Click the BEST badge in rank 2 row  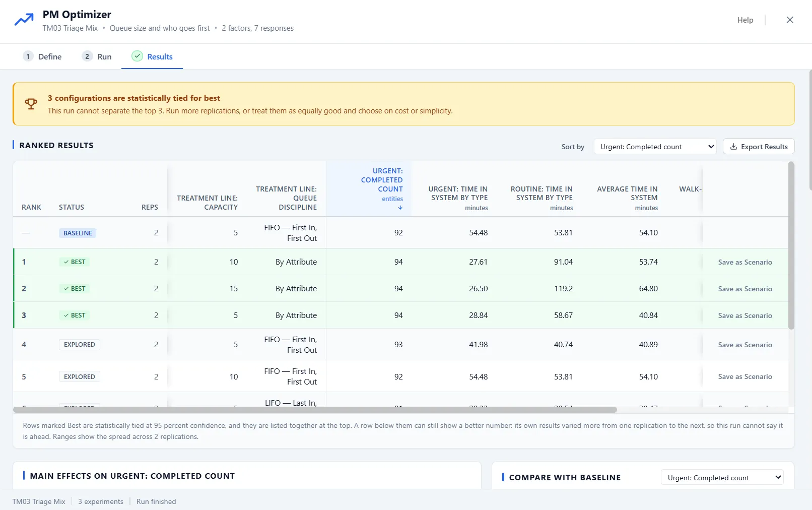coord(75,289)
